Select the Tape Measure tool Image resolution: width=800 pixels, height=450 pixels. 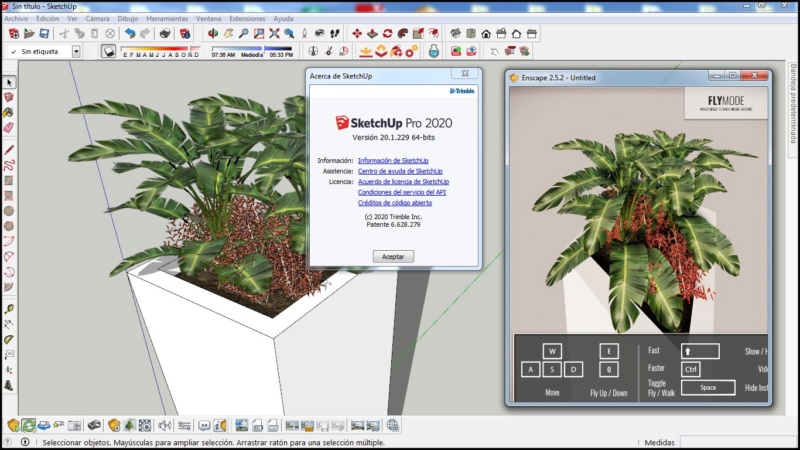click(9, 309)
